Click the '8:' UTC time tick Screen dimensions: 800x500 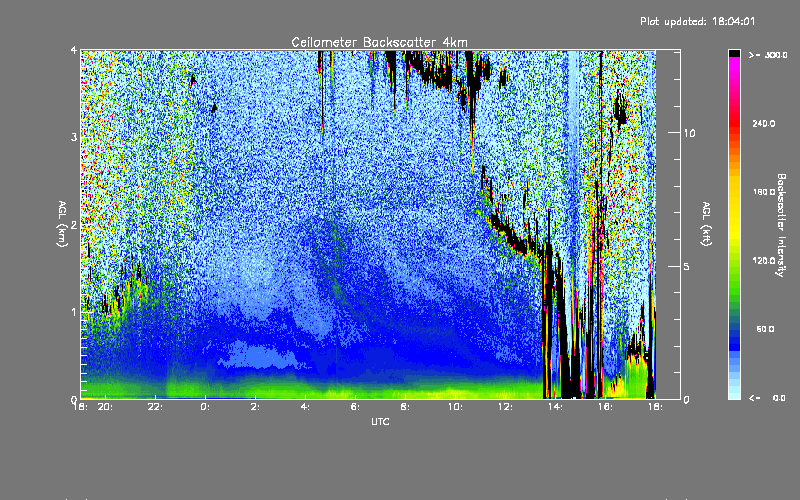tap(405, 407)
